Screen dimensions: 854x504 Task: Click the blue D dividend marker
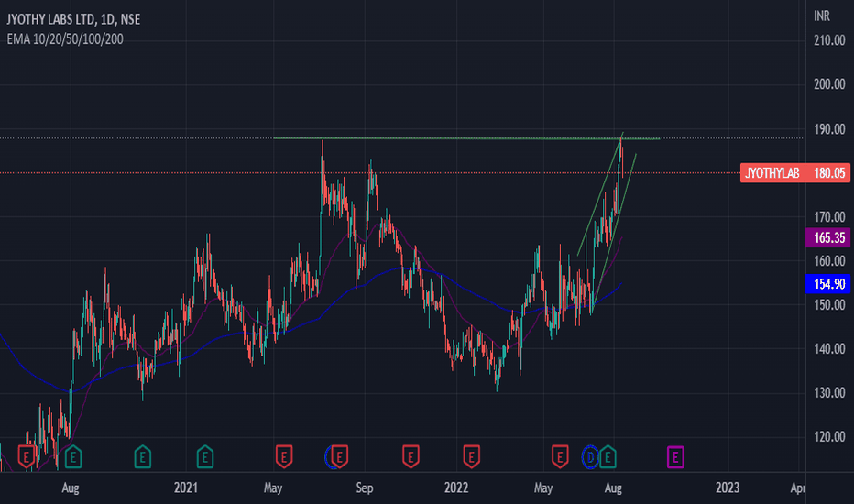pyautogui.click(x=590, y=456)
